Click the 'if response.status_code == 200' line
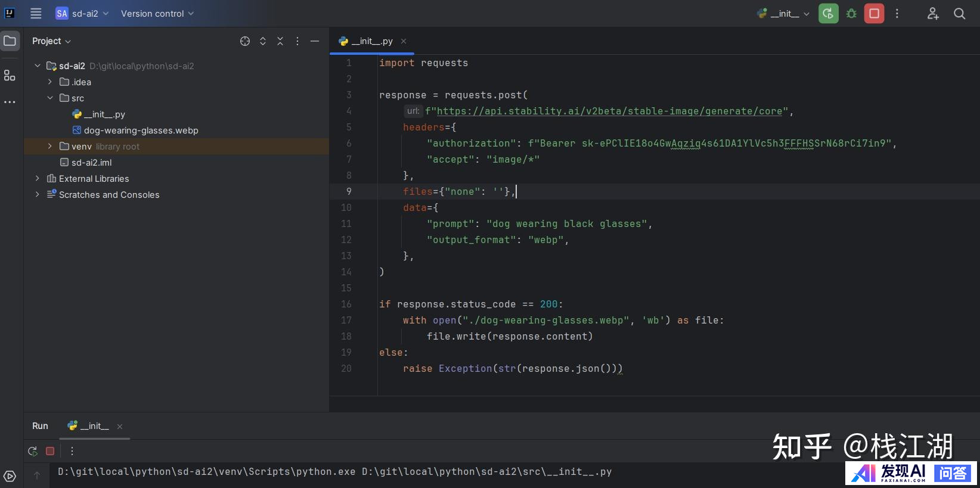The image size is (980, 488). coord(471,304)
